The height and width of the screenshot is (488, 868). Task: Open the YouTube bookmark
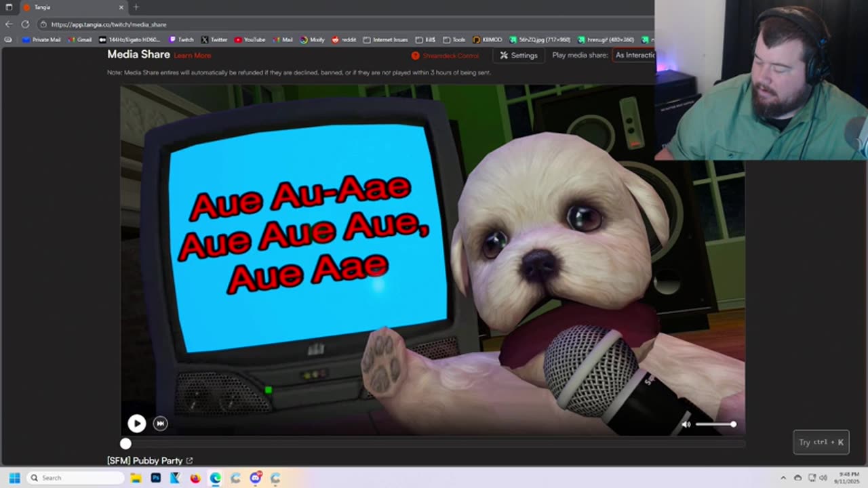tap(250, 40)
